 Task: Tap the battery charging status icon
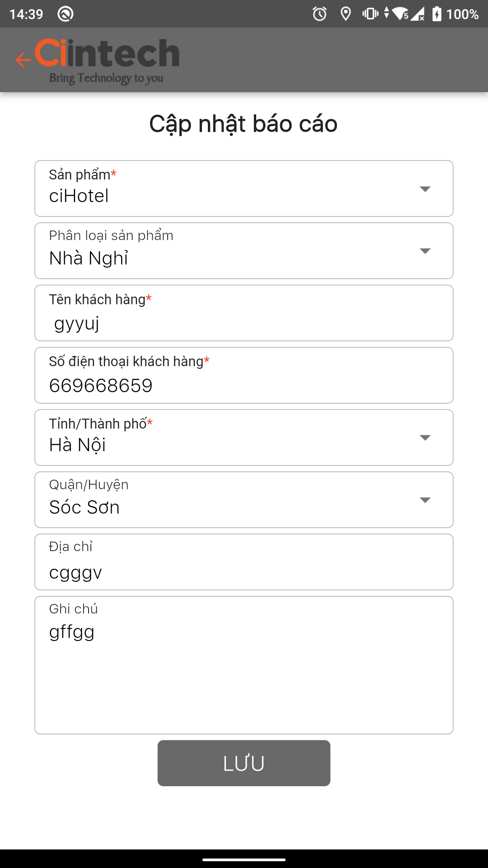tap(436, 14)
